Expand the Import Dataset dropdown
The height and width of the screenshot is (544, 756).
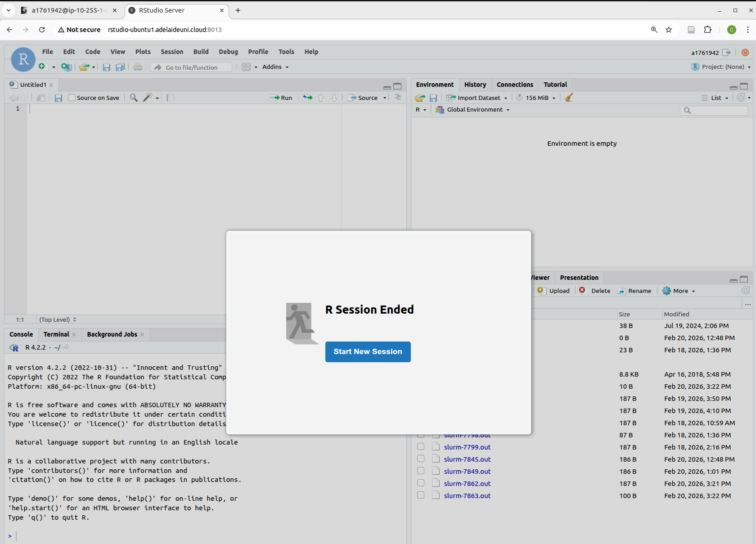click(x=477, y=98)
